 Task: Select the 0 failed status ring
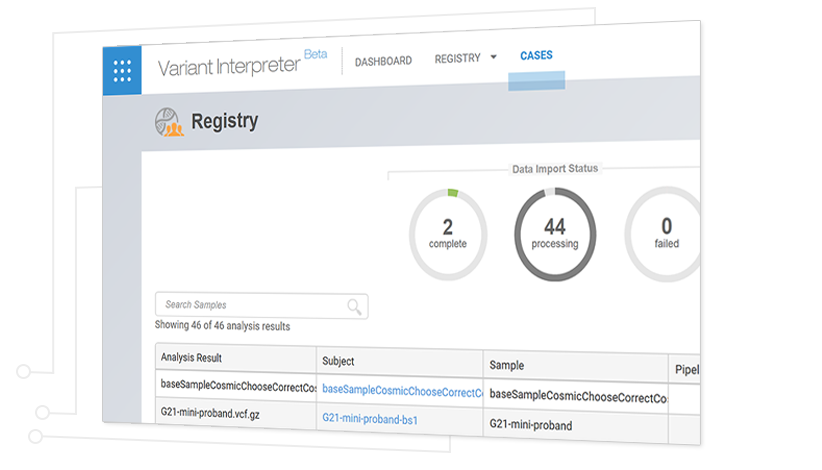pyautogui.click(x=665, y=235)
